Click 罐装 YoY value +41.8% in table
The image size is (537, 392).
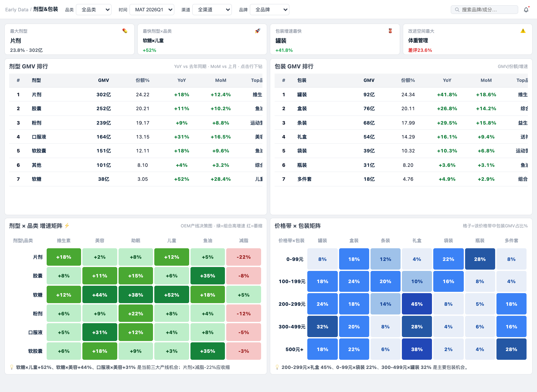pos(447,95)
